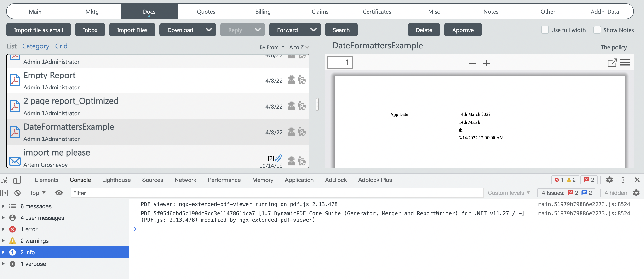Zoom out of the PDF with minus icon
This screenshot has width=644, height=279.
click(x=472, y=63)
